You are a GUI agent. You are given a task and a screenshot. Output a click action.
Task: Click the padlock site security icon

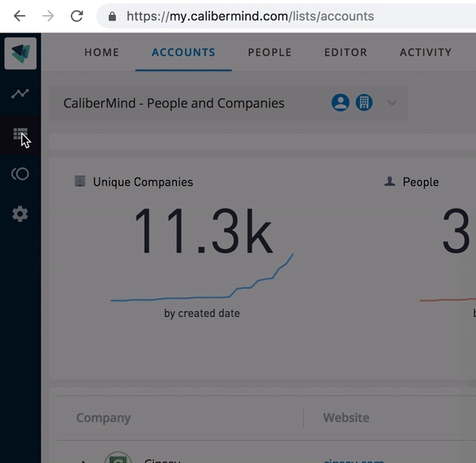coord(113,17)
